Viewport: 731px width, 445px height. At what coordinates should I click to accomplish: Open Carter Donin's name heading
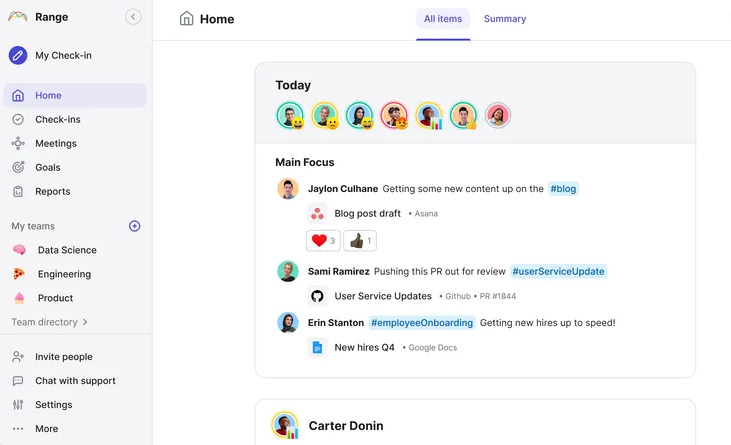(346, 426)
